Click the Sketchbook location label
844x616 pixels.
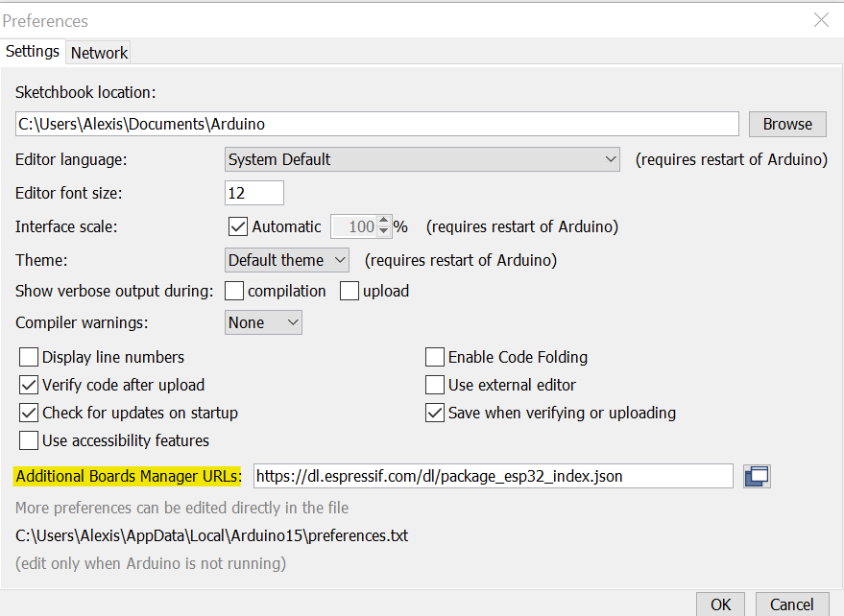point(85,92)
